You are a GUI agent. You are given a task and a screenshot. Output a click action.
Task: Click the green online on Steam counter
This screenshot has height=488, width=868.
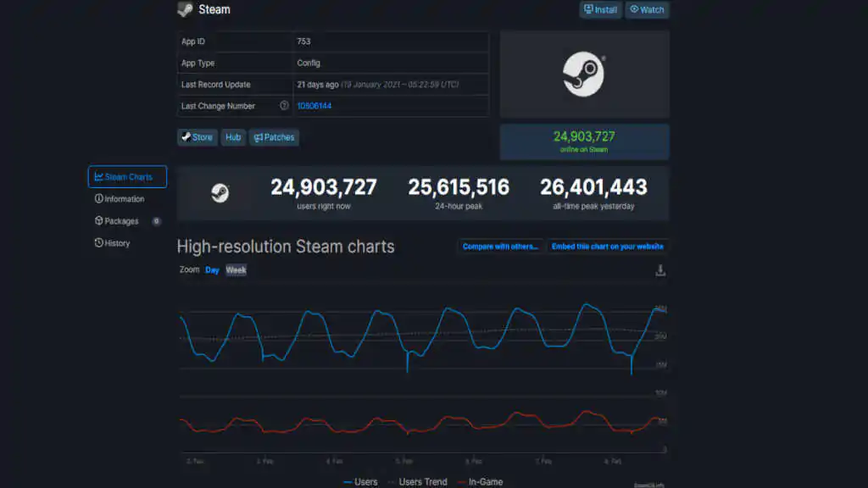click(x=584, y=141)
